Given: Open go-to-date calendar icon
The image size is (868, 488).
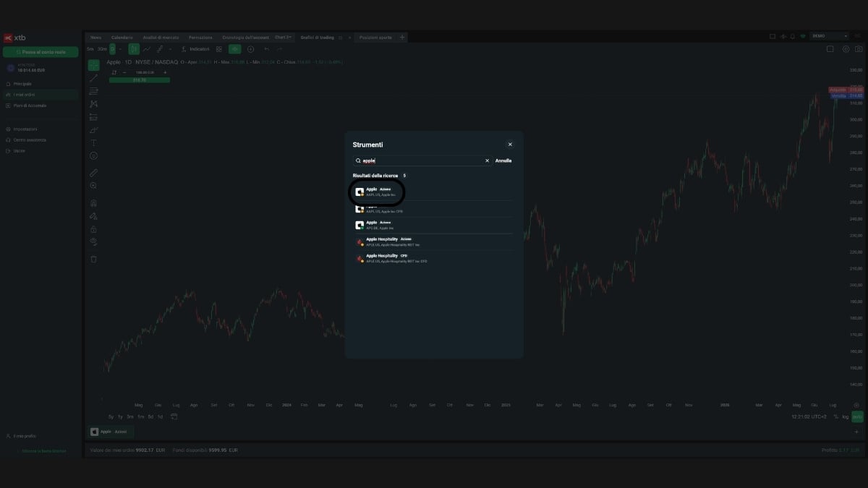Looking at the screenshot, I should 174,417.
